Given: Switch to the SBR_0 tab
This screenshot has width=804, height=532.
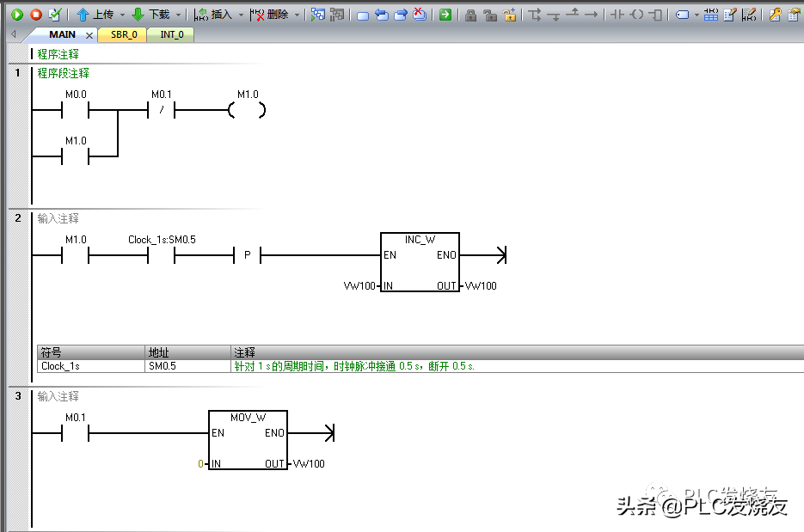Looking at the screenshot, I should point(123,35).
